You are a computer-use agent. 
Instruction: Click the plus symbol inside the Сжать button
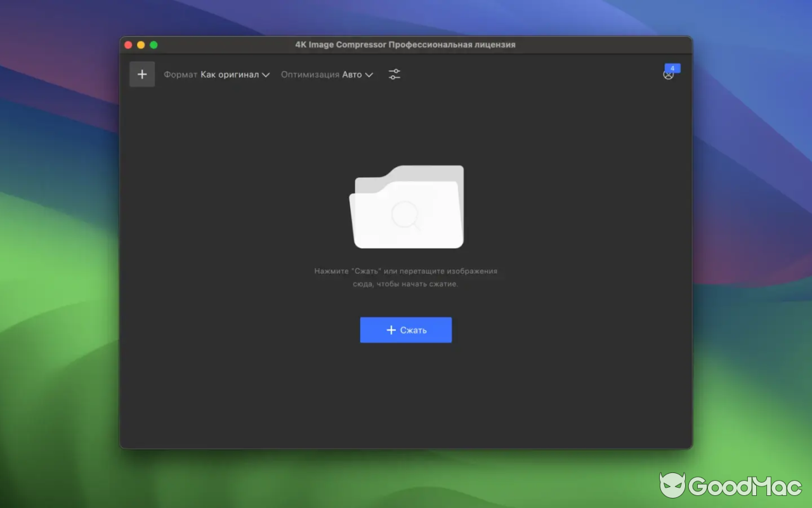[x=391, y=330]
